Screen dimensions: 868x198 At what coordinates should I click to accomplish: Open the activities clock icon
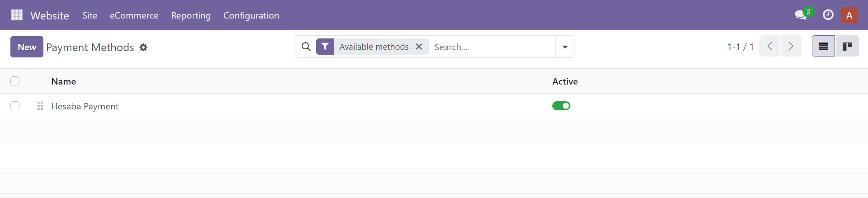pyautogui.click(x=828, y=15)
